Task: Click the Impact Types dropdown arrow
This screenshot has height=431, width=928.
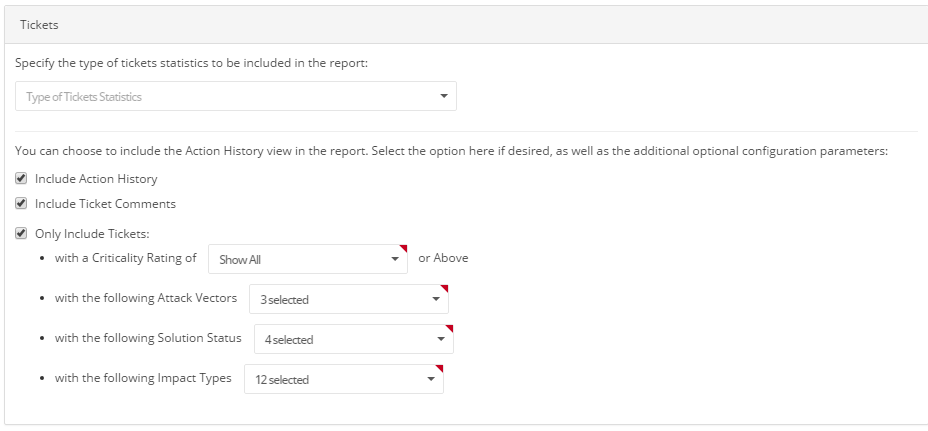Action: pos(431,379)
